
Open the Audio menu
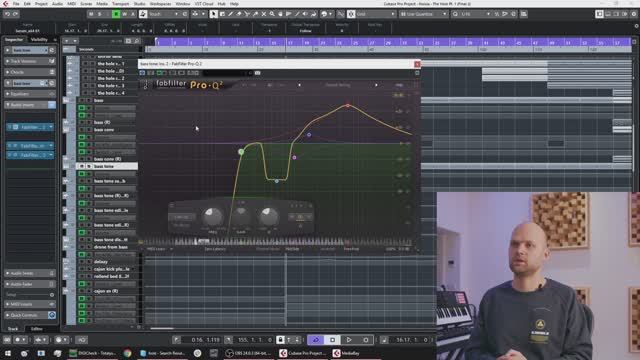click(57, 4)
